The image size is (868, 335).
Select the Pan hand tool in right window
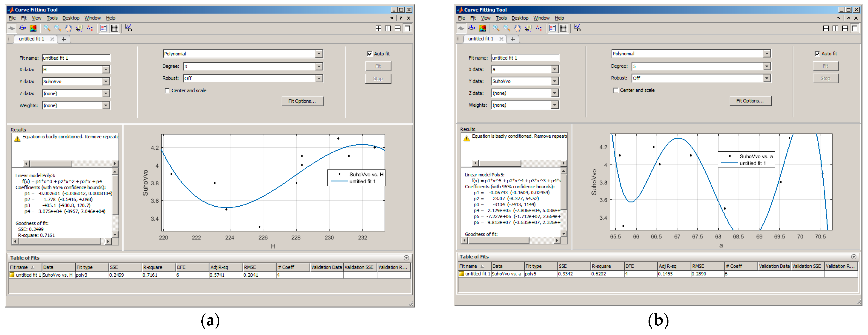[x=518, y=29]
